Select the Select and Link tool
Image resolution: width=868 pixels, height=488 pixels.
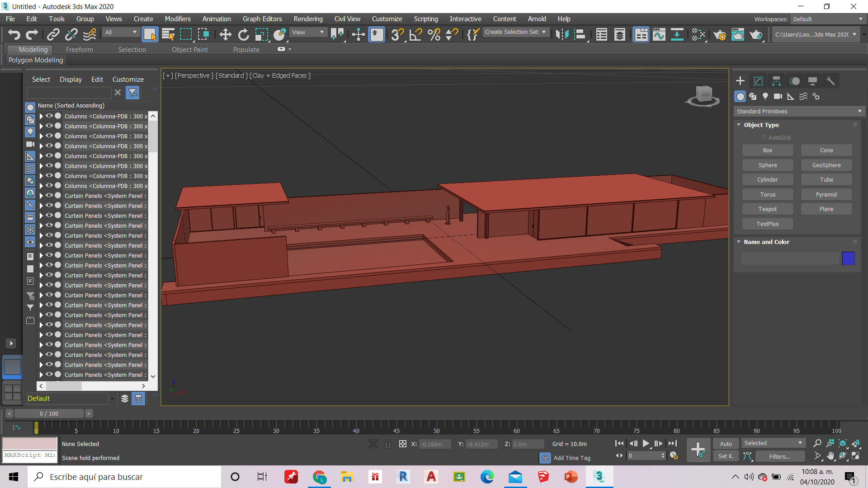(53, 34)
